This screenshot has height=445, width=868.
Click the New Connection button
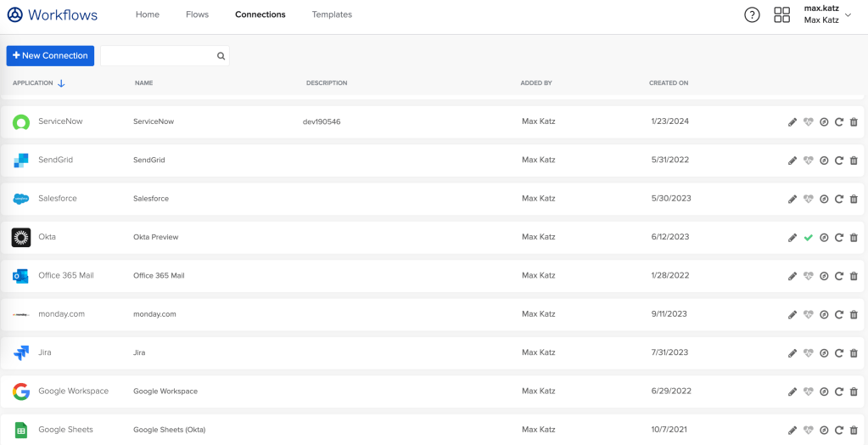(50, 56)
